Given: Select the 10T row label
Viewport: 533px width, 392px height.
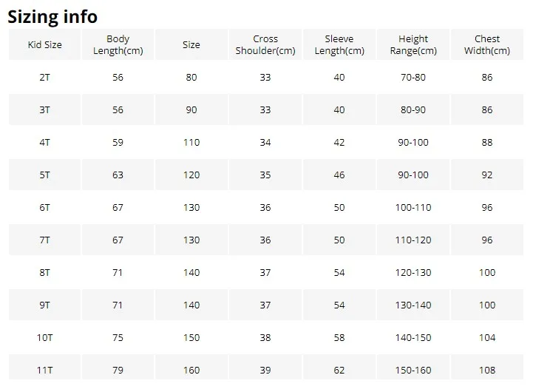Looking at the screenshot, I should click(x=45, y=337).
